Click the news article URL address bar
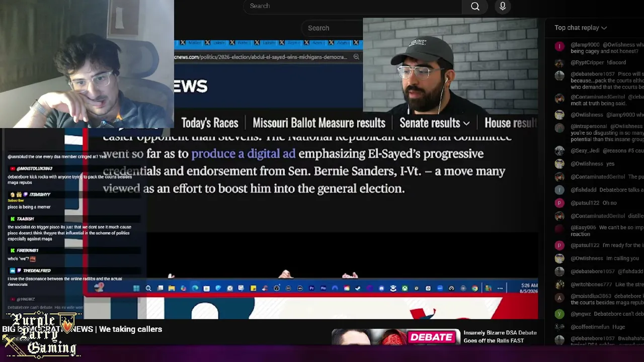Viewport: 644px width, 362px height. 262,57
